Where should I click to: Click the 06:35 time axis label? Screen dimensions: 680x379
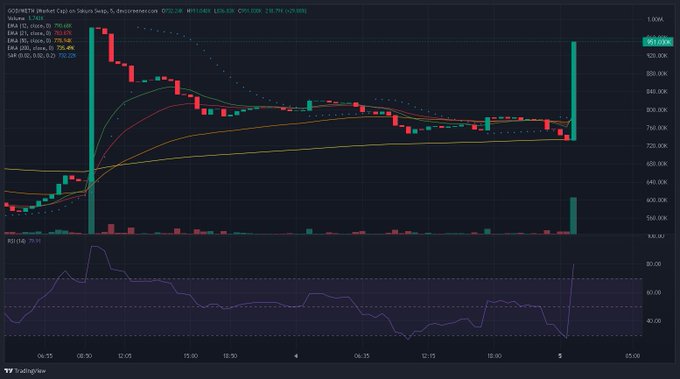click(362, 356)
